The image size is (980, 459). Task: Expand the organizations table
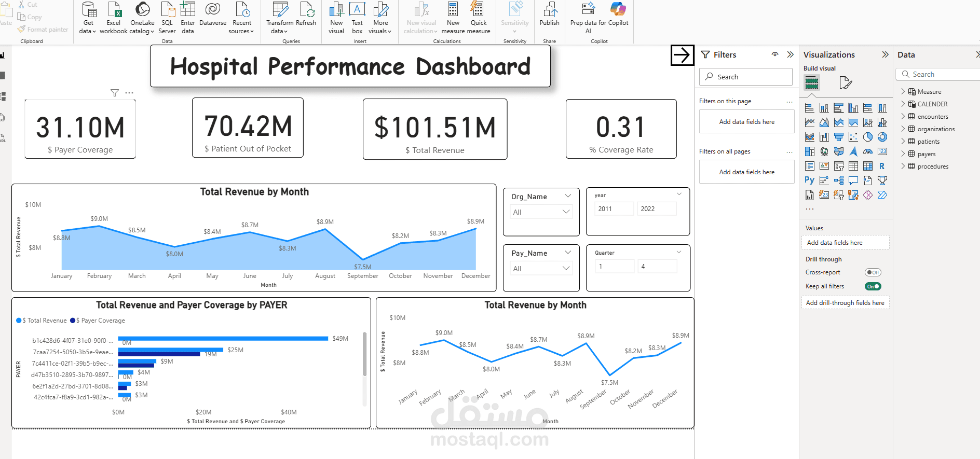pos(903,129)
